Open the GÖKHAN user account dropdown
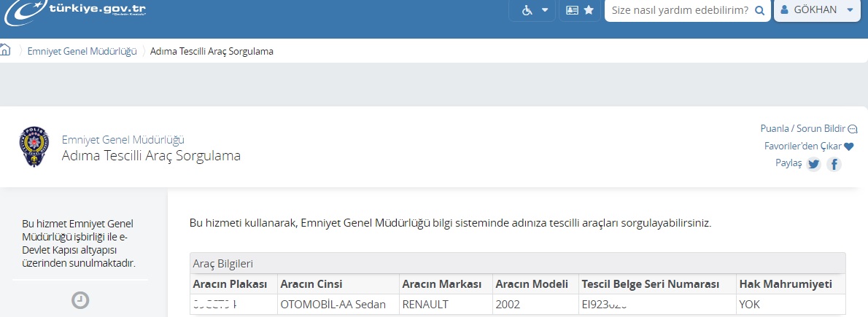 click(817, 10)
